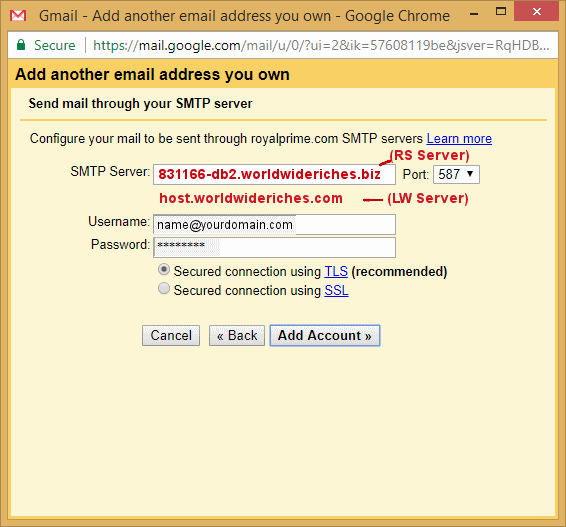This screenshot has height=527, width=566.
Task: Click the Gmail envelope icon in title bar
Action: 18,16
